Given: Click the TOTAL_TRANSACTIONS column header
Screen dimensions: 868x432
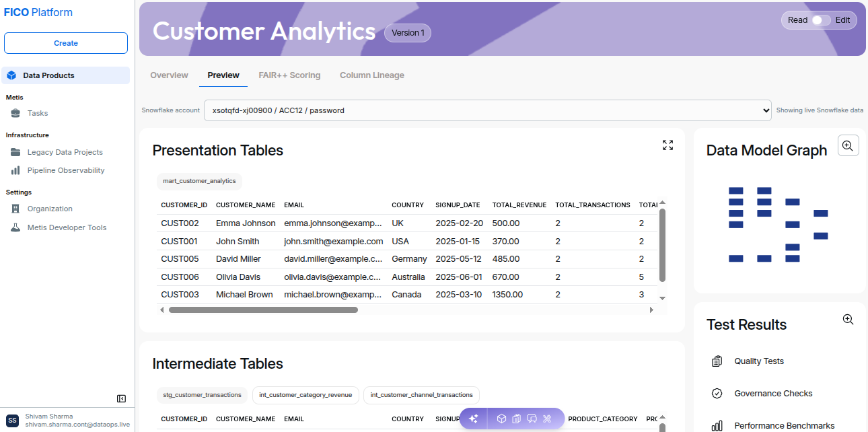Looking at the screenshot, I should (593, 205).
